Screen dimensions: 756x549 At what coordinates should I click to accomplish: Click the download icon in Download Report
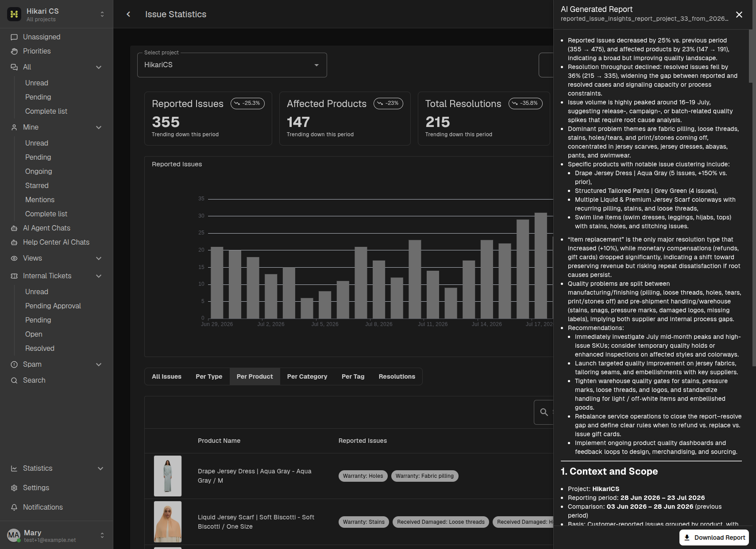687,537
